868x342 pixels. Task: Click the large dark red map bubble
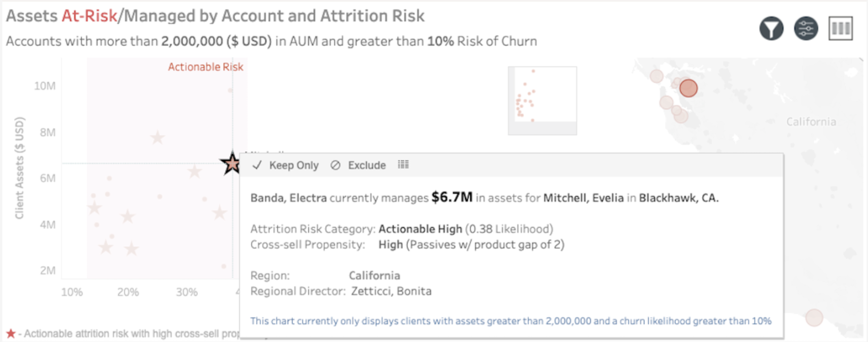pos(688,88)
